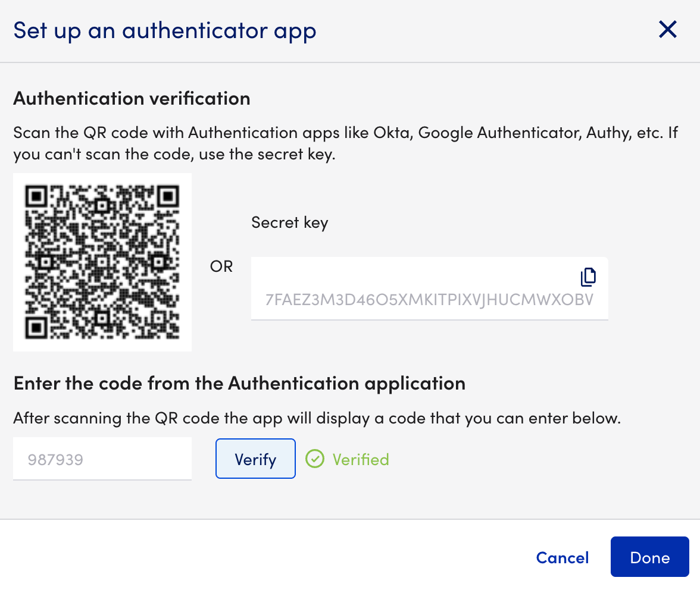Select the QR code image

(102, 262)
